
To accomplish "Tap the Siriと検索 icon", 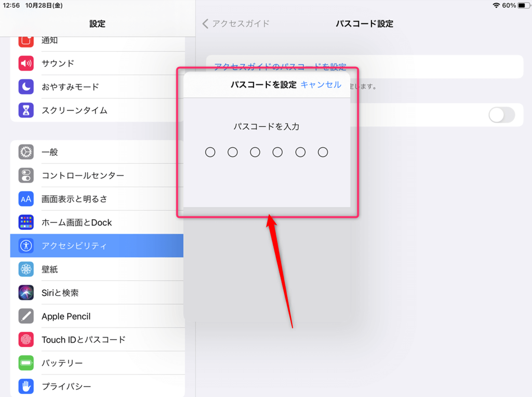I will coord(26,293).
